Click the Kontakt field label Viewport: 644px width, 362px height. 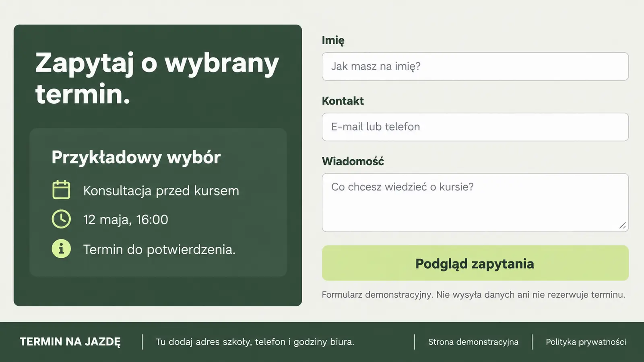(x=343, y=101)
